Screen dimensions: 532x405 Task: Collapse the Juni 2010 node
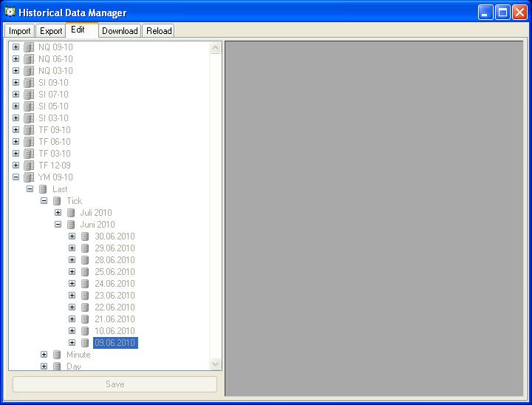[x=58, y=225]
